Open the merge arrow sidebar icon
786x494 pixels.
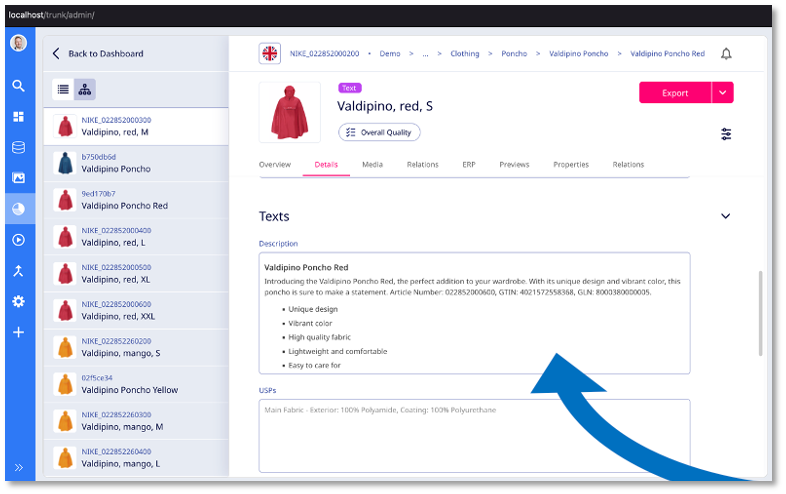[19, 271]
